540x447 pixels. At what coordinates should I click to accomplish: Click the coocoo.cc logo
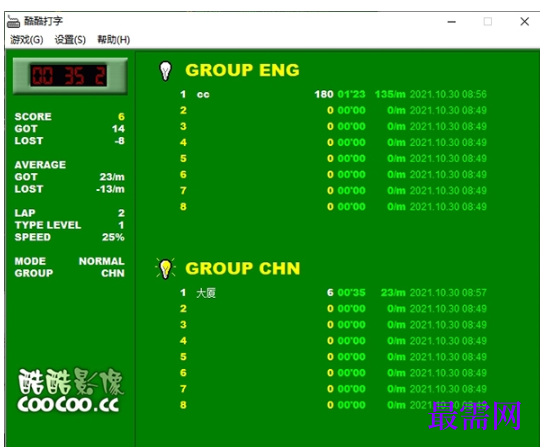coord(70,390)
